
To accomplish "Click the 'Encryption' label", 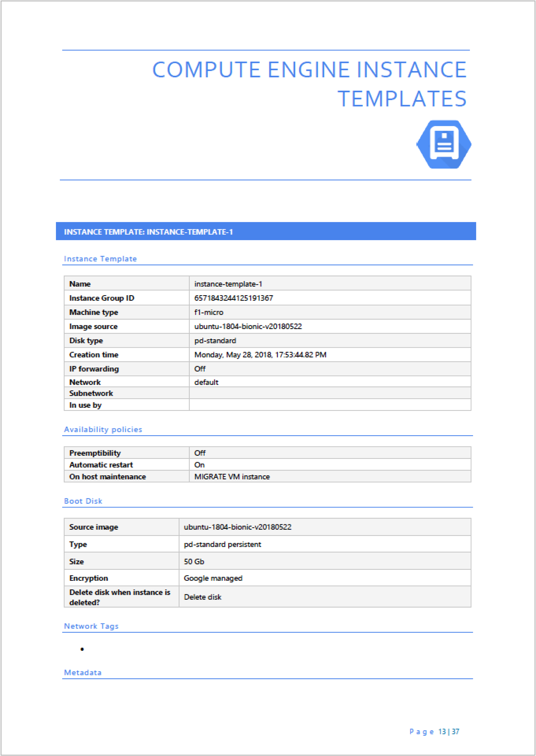I will tap(89, 579).
